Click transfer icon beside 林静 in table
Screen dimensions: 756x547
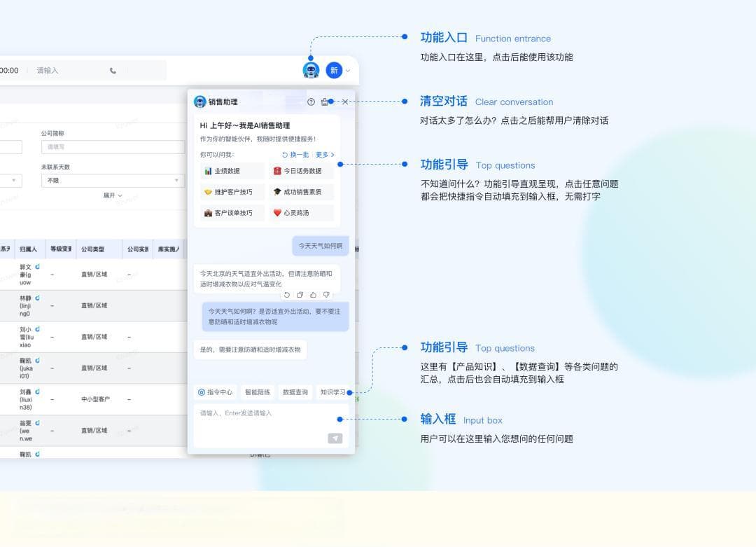pyautogui.click(x=37, y=298)
